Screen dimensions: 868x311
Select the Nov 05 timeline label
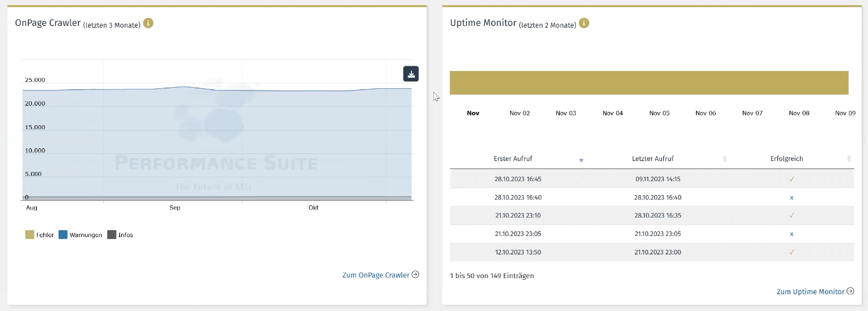(659, 113)
